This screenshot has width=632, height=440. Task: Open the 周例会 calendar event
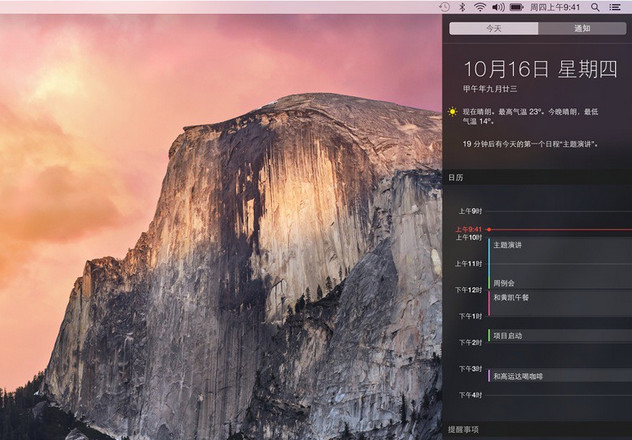coord(560,283)
